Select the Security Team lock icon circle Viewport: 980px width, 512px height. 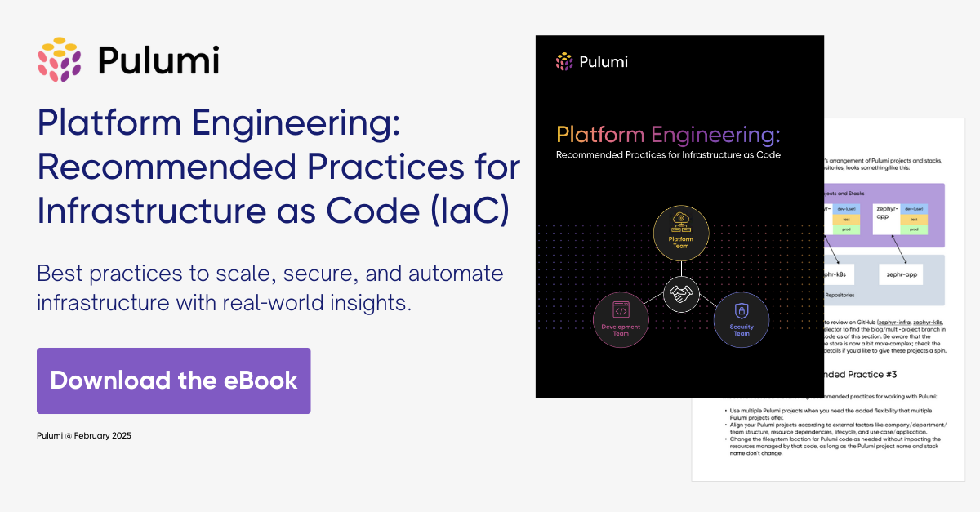pos(742,320)
